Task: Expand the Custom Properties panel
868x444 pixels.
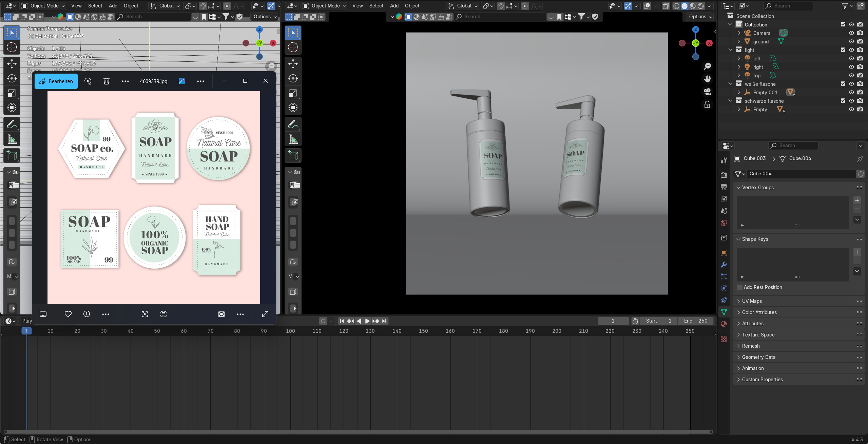Action: [x=799, y=380]
